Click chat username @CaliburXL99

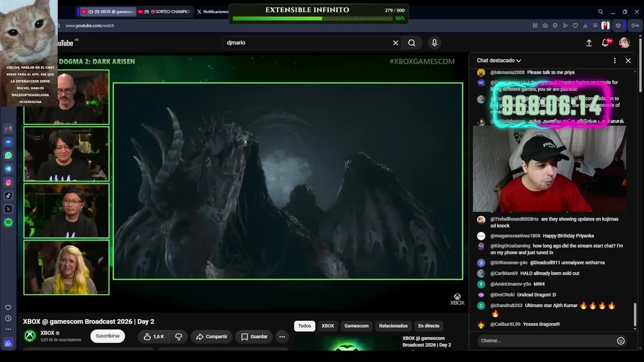(505, 324)
